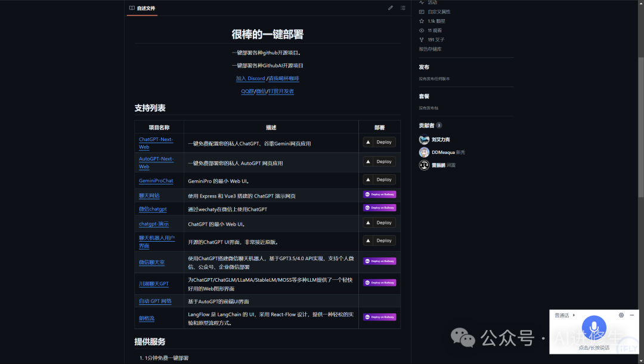Expand the 普通话 language dropdown
Screen dimensions: 644x364
[565, 316]
